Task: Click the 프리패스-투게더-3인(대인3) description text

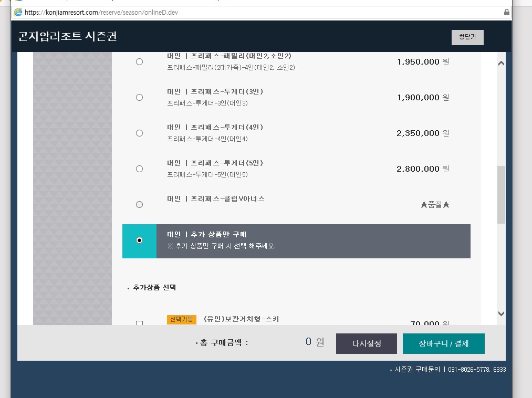Action: click(x=207, y=103)
